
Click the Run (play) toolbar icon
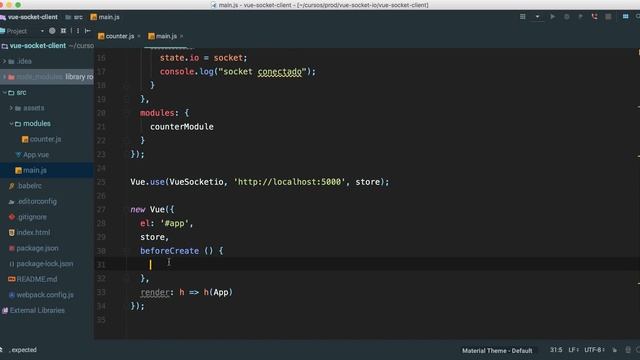pos(552,17)
